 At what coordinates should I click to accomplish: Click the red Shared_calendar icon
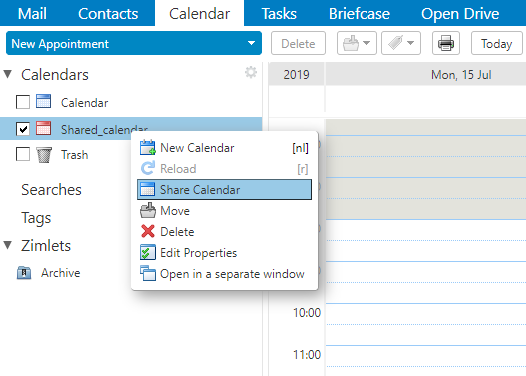point(44,128)
